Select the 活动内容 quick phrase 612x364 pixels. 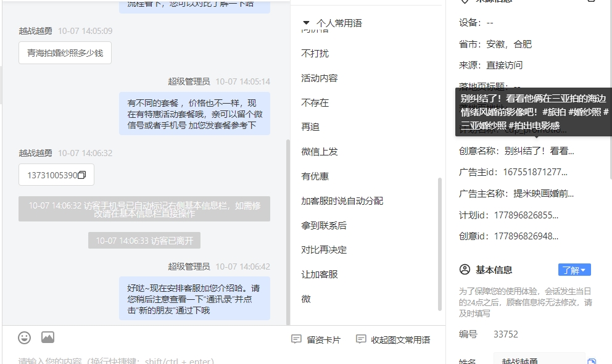tap(320, 78)
